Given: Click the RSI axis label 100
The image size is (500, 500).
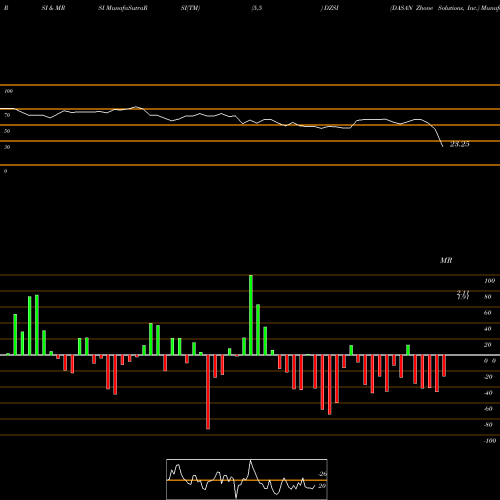Looking at the screenshot, I should click(8, 91).
